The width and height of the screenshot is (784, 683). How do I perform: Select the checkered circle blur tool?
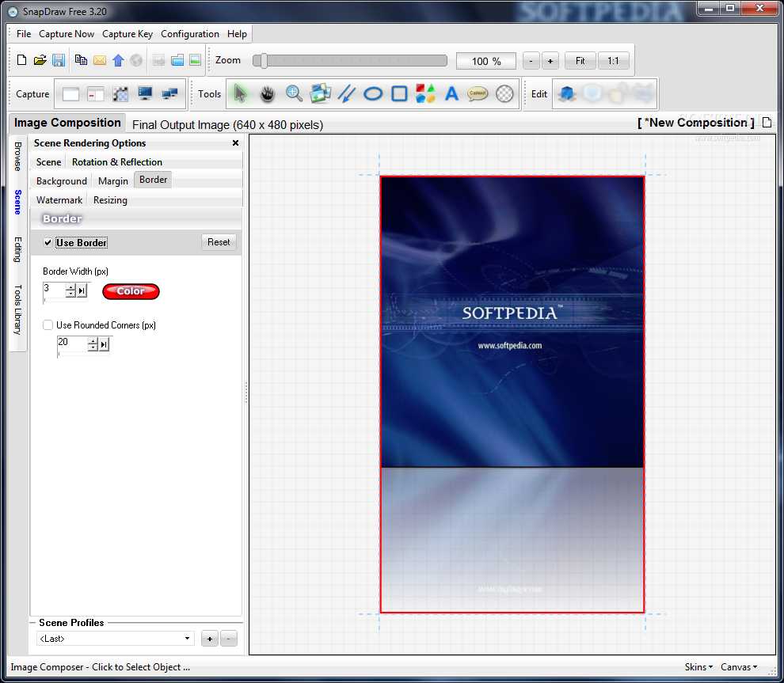click(504, 93)
